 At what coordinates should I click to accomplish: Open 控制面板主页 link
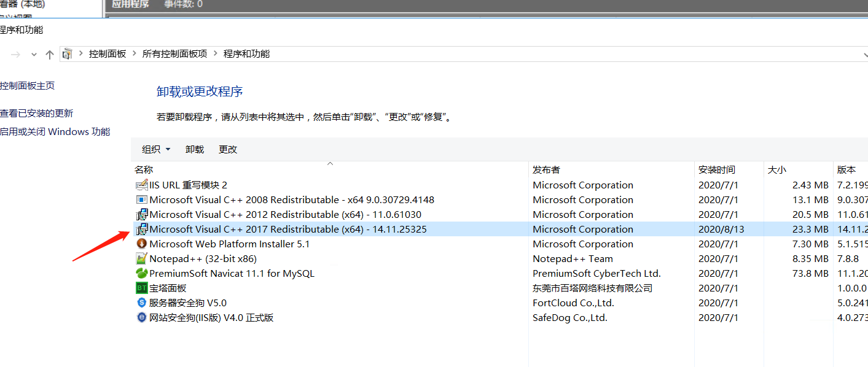pos(27,86)
